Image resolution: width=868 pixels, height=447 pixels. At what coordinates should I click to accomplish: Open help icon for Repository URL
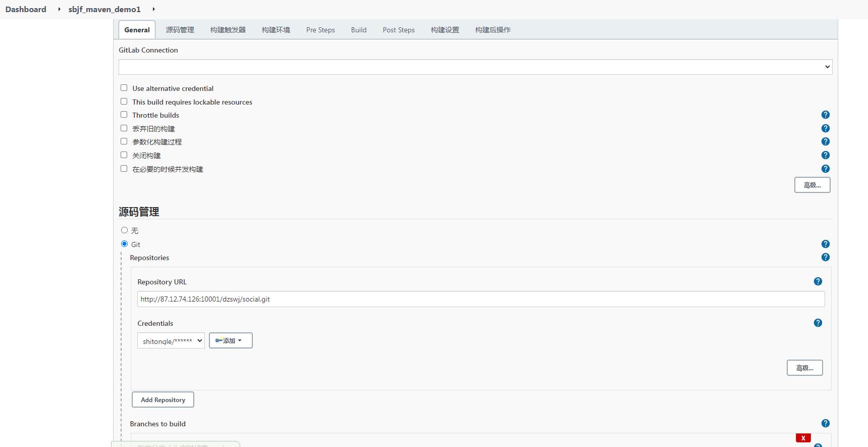coord(818,281)
